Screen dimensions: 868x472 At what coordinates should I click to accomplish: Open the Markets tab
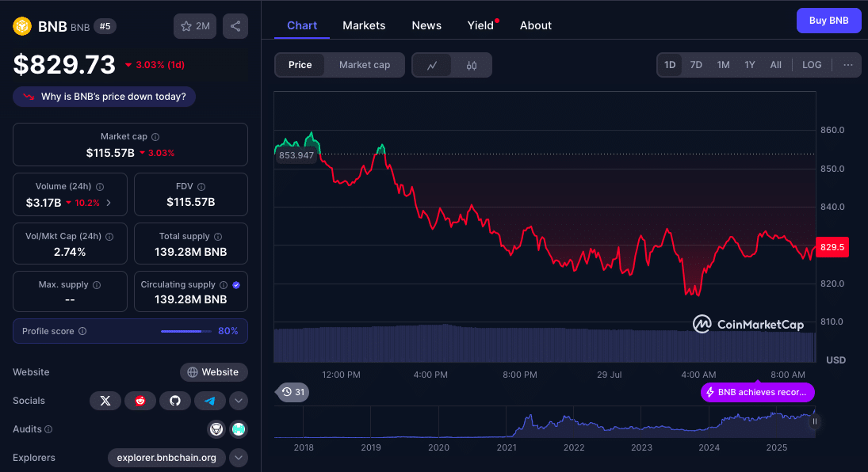(x=364, y=25)
